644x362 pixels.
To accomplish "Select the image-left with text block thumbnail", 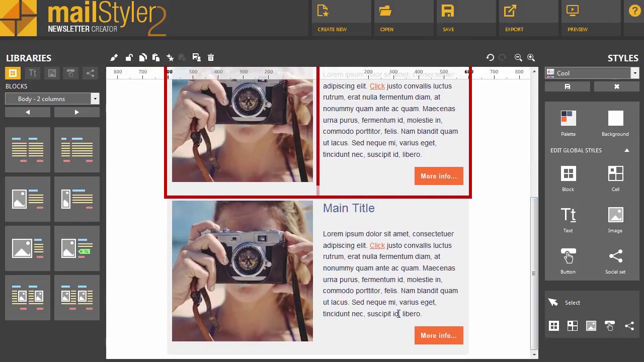I will pyautogui.click(x=28, y=199).
